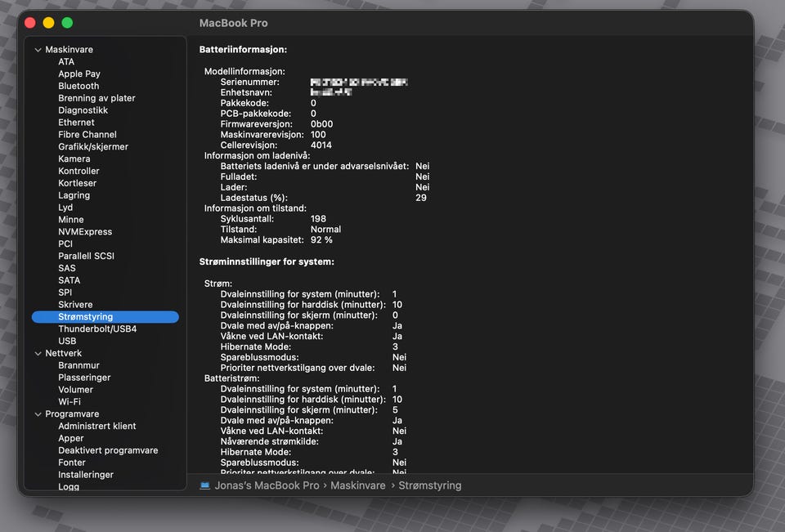Select Brenning av plater

[x=96, y=98]
